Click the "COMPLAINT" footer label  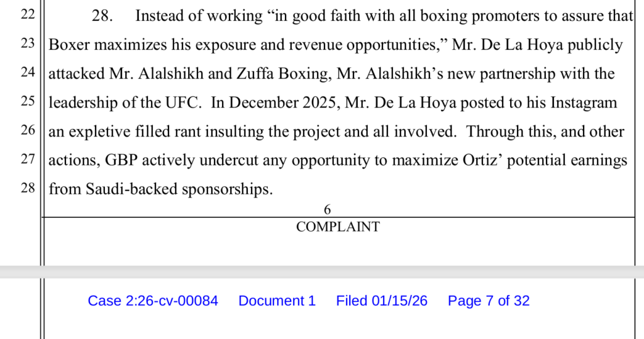338,227
